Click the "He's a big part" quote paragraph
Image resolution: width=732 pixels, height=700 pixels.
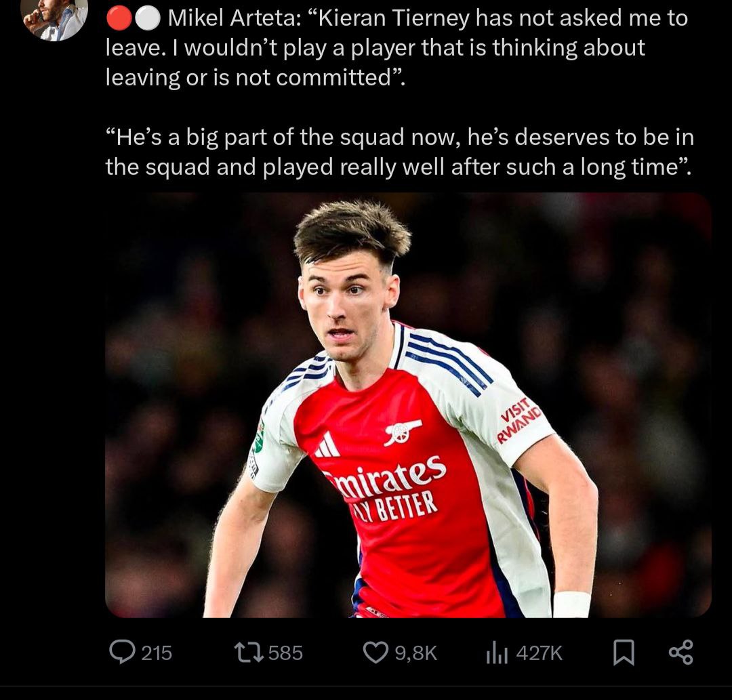(399, 152)
